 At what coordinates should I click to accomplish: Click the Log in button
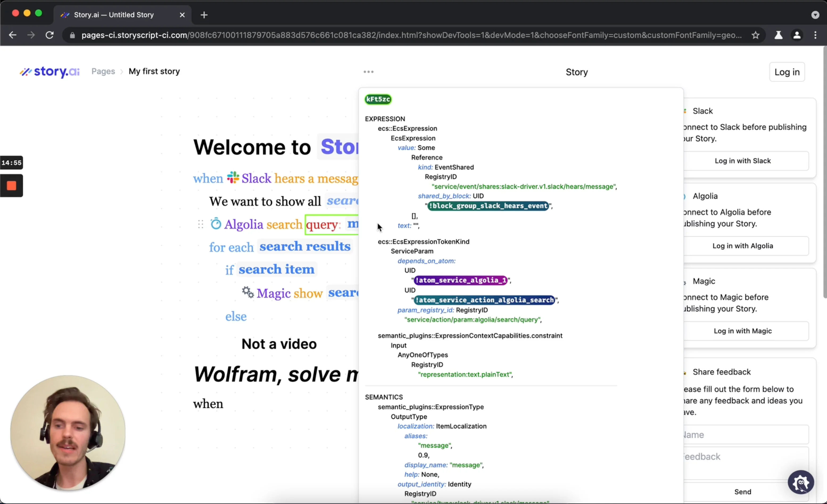pos(787,72)
